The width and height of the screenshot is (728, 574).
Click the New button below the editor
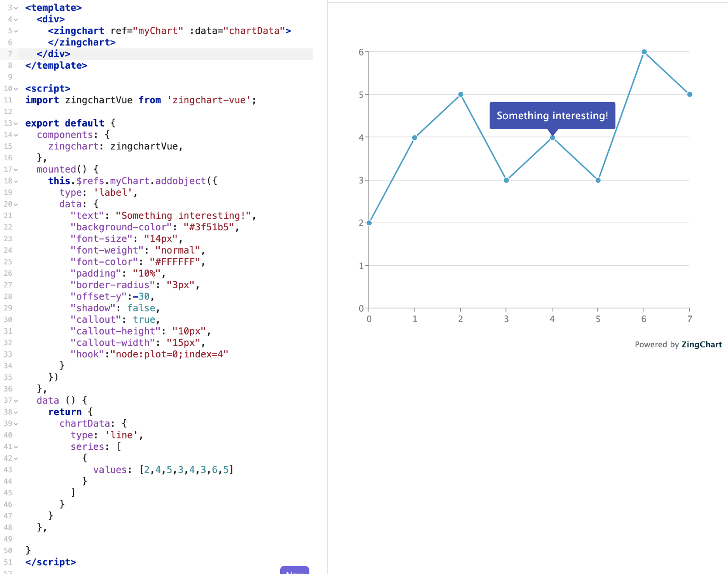[x=295, y=571]
